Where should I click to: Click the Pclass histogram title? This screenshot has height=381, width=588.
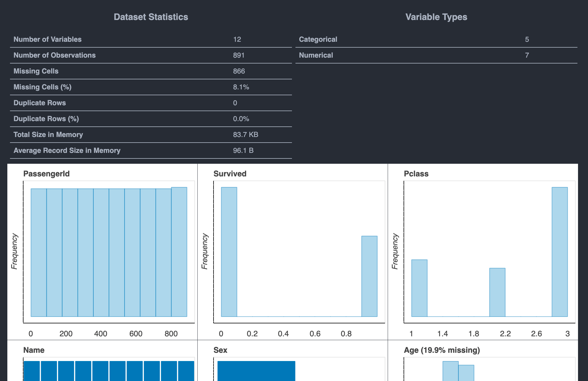[416, 174]
